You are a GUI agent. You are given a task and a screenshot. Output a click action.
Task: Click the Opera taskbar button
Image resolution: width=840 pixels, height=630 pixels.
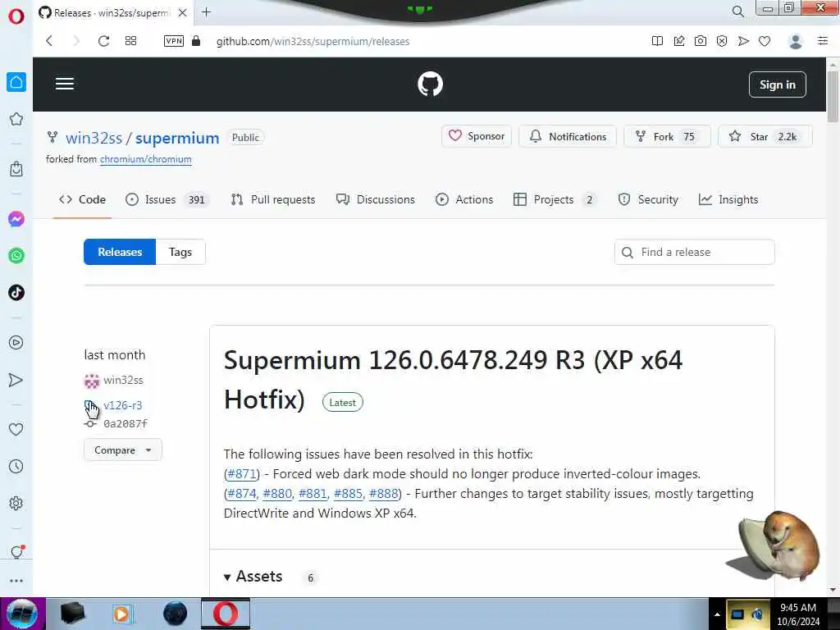click(x=226, y=614)
